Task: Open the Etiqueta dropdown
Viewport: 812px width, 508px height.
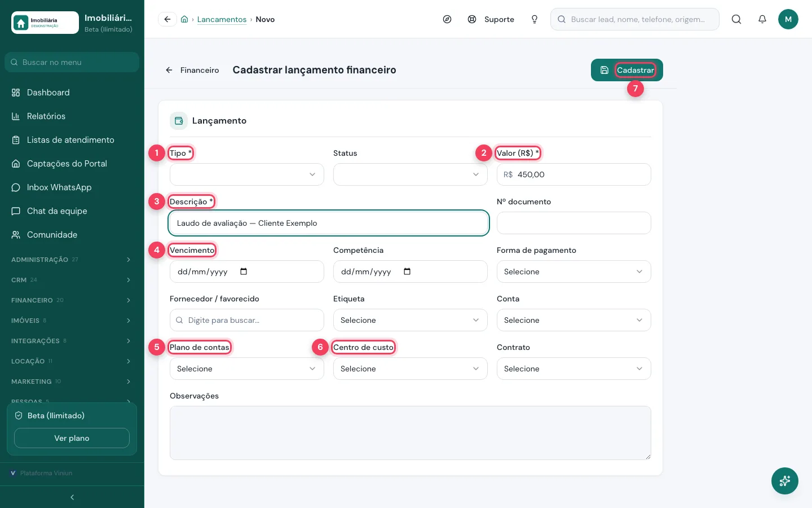Action: click(411, 320)
